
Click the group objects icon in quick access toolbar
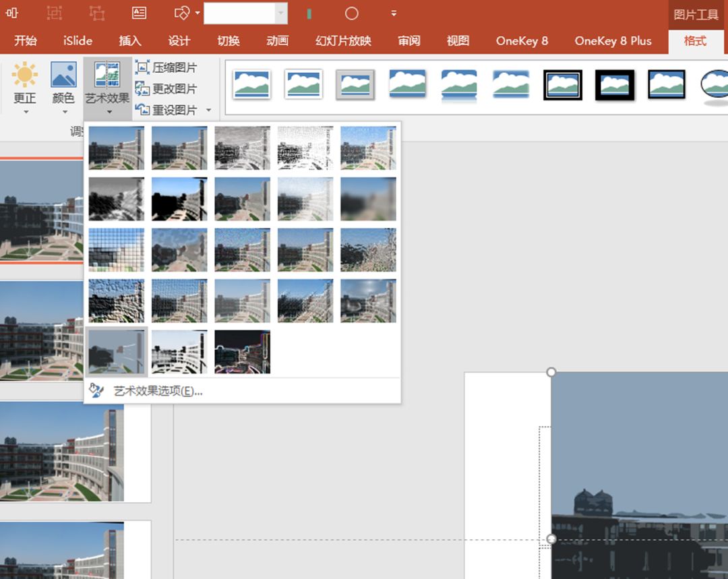click(55, 13)
